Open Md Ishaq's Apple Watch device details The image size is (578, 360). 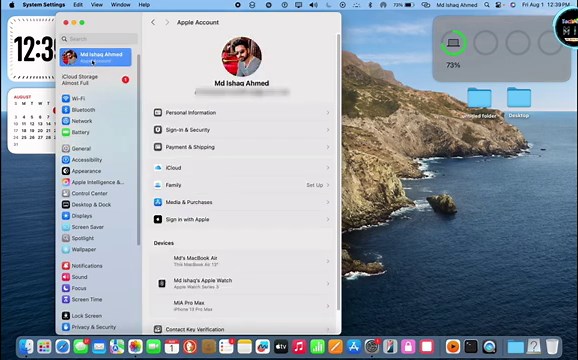click(x=241, y=283)
